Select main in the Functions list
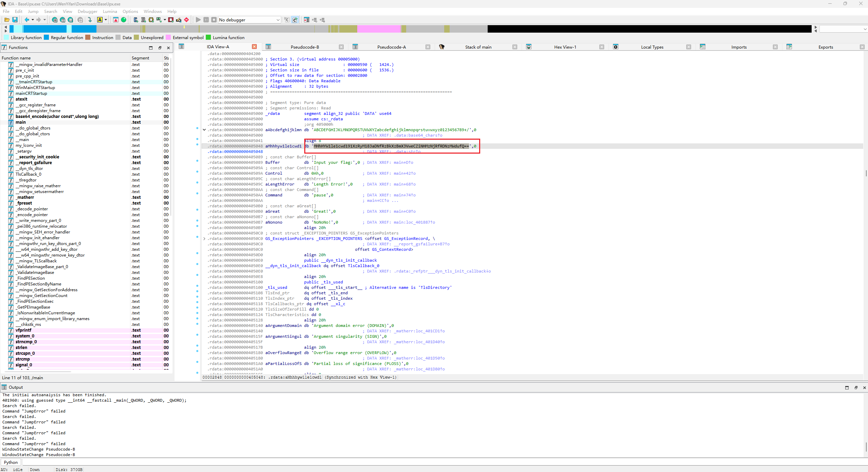Screen dimensions: 868x472 pos(20,122)
